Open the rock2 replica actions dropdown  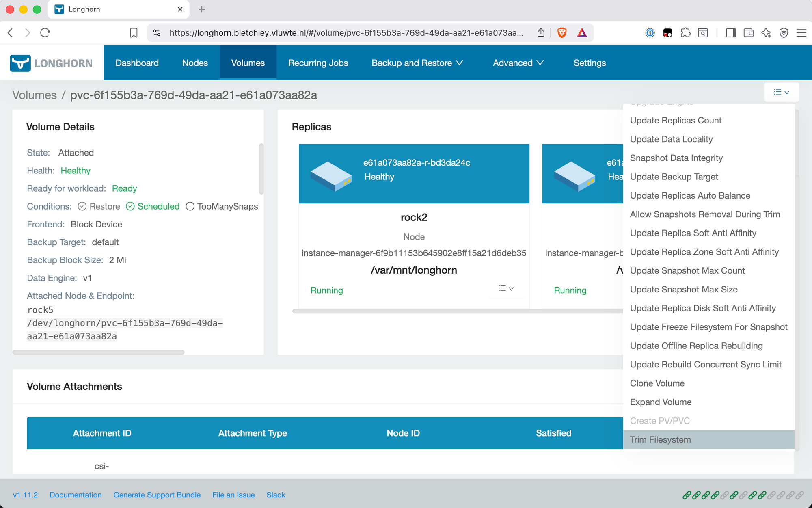point(506,289)
